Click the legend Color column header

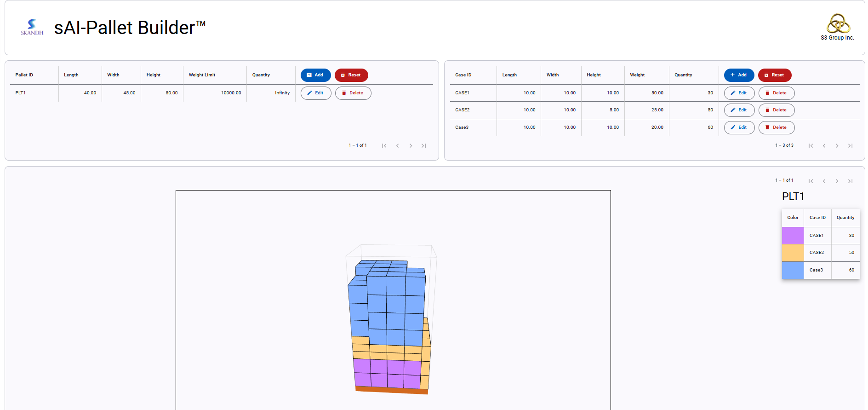pos(793,218)
